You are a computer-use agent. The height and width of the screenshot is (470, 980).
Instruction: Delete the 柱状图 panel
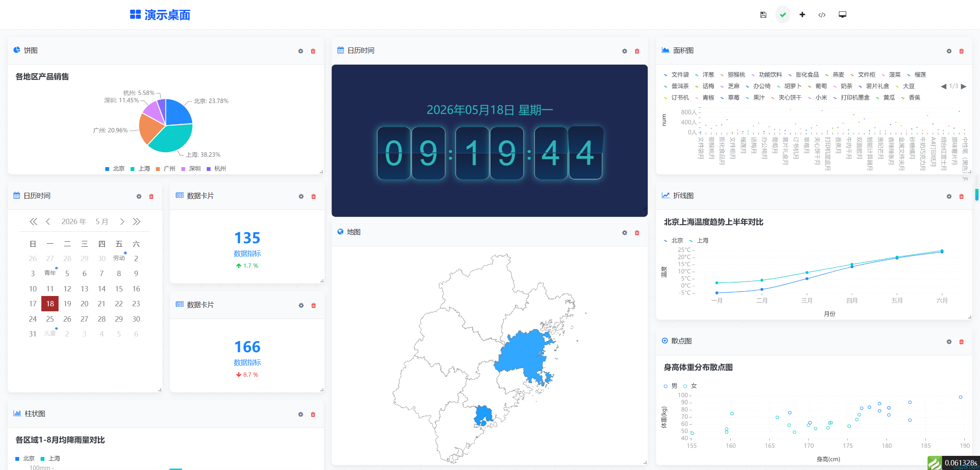point(313,414)
